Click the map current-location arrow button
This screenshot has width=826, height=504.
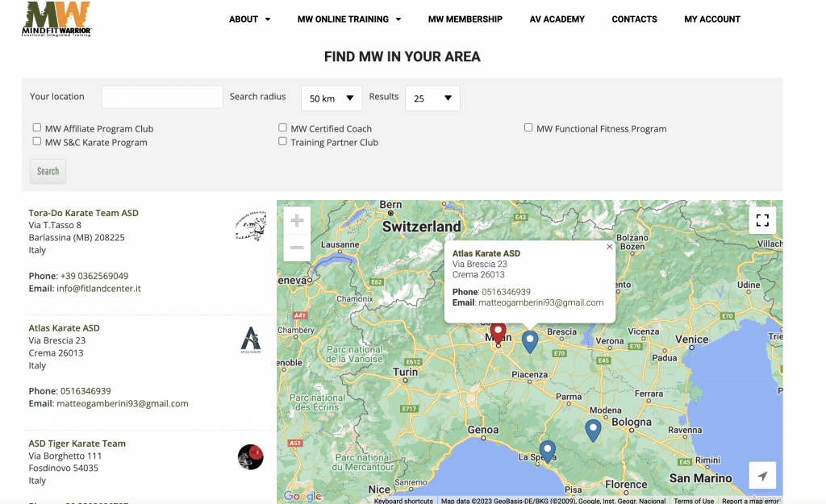762,476
